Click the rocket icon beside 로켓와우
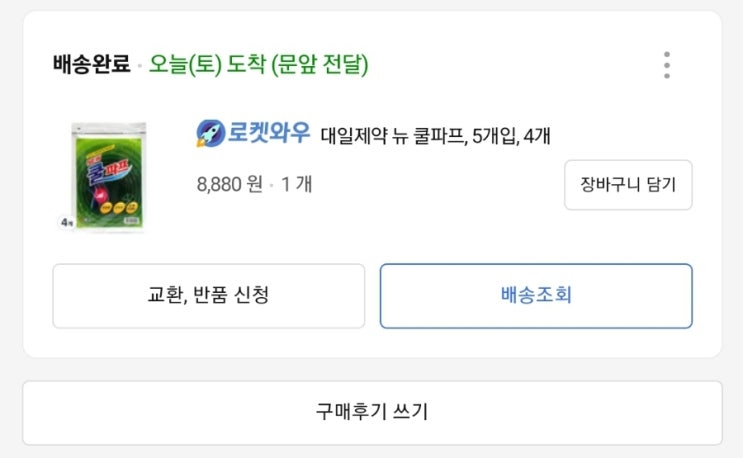The width and height of the screenshot is (743, 458). 210,133
